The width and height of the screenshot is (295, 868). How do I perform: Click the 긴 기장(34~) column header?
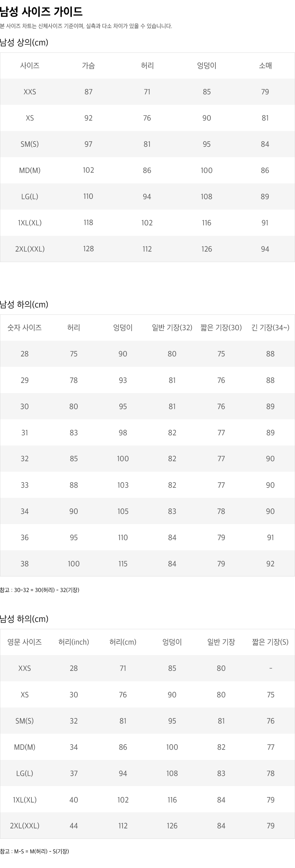[270, 328]
